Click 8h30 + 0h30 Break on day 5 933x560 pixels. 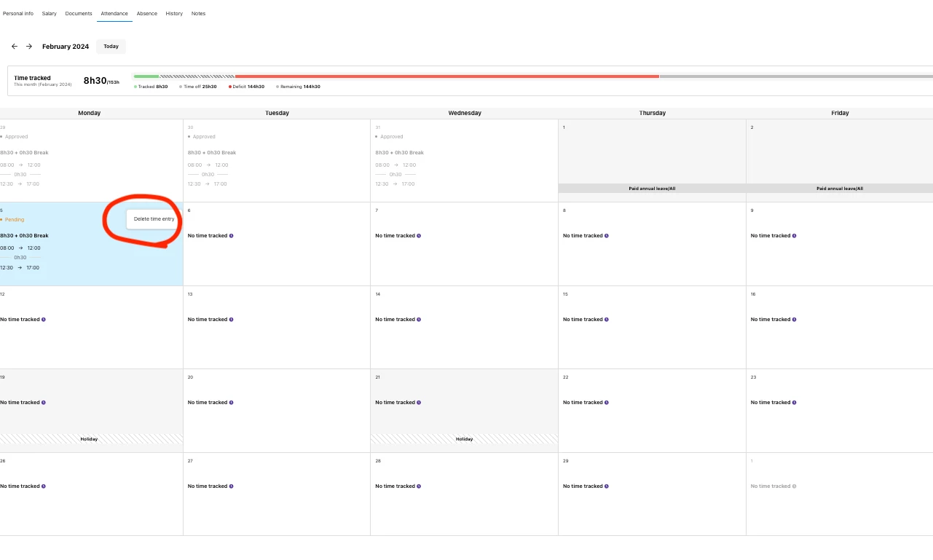(24, 236)
